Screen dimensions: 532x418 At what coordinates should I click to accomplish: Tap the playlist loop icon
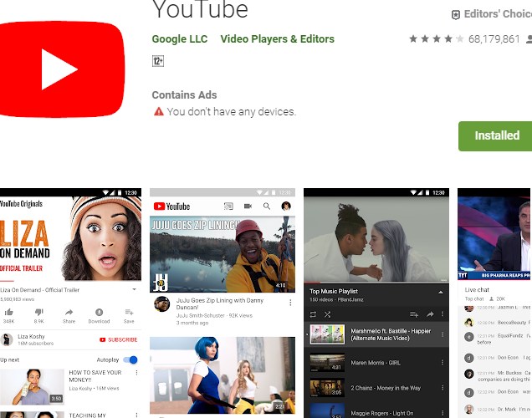313,314
